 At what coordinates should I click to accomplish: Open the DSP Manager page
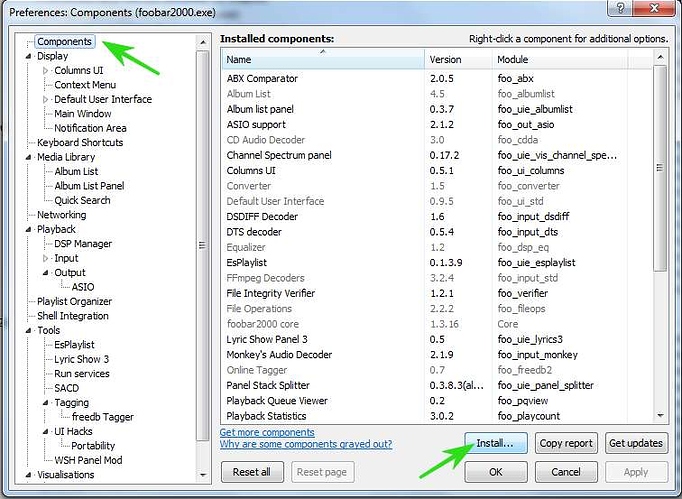83,244
